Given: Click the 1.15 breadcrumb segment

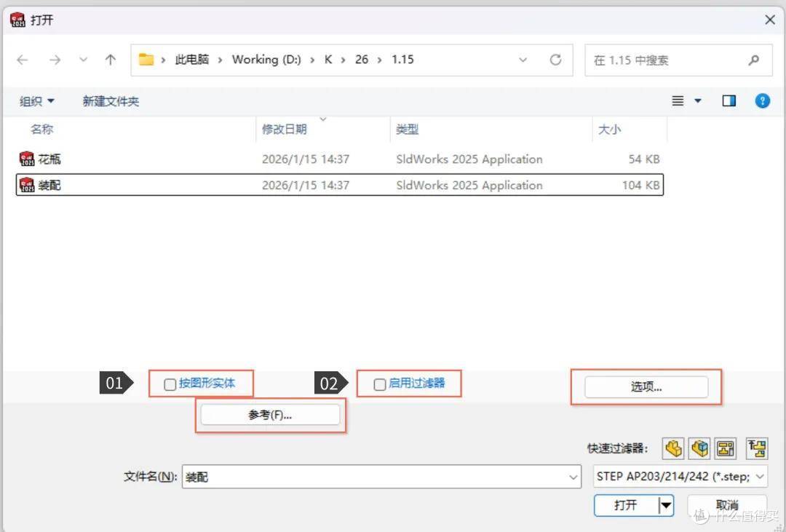Looking at the screenshot, I should click(402, 60).
